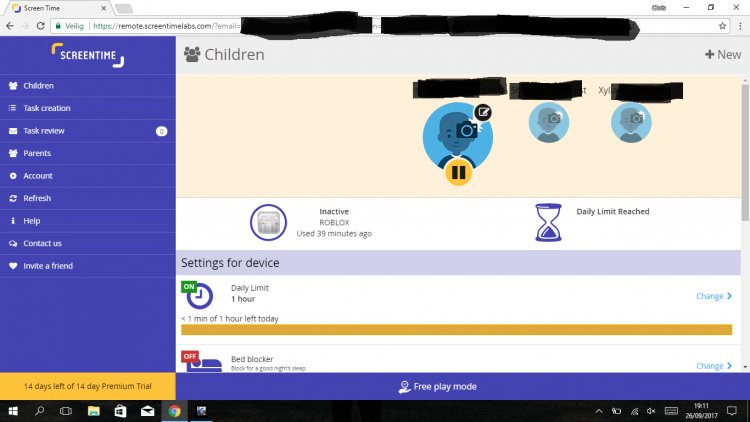Image resolution: width=750 pixels, height=422 pixels.
Task: Open File Explorer from the taskbar
Action: 93,411
